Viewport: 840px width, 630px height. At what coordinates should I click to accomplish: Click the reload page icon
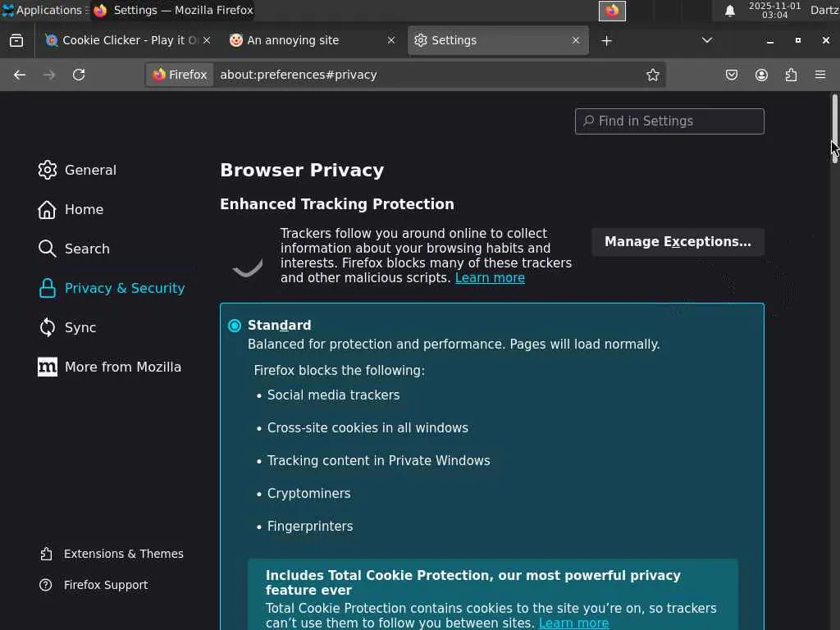point(79,75)
